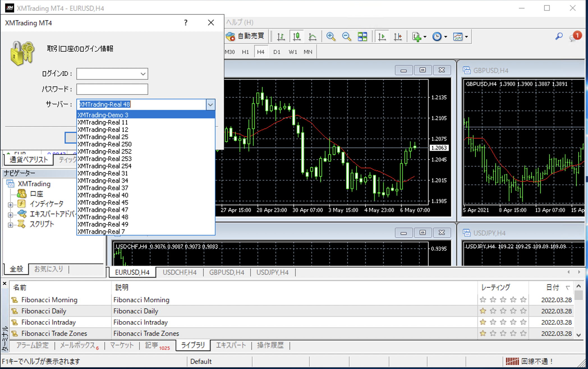The height and width of the screenshot is (369, 588).
Task: Click the パスワード input field
Action: (112, 89)
